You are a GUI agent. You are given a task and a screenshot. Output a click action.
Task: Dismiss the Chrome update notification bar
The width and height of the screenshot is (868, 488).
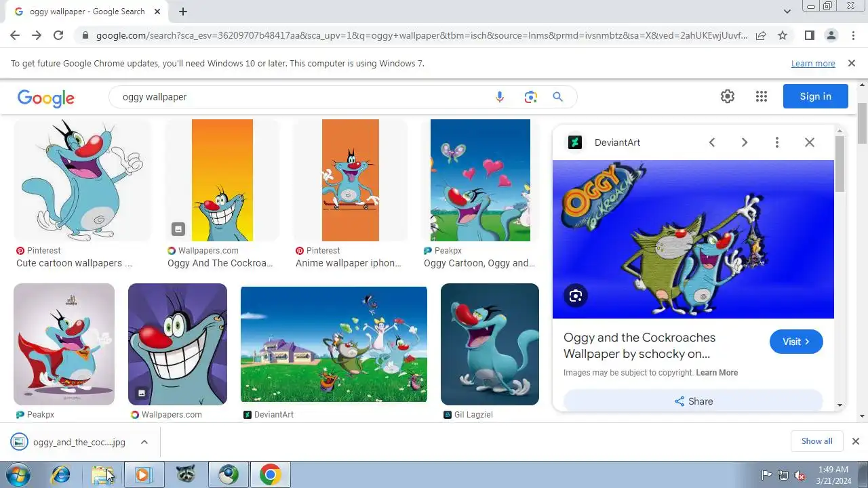point(852,63)
